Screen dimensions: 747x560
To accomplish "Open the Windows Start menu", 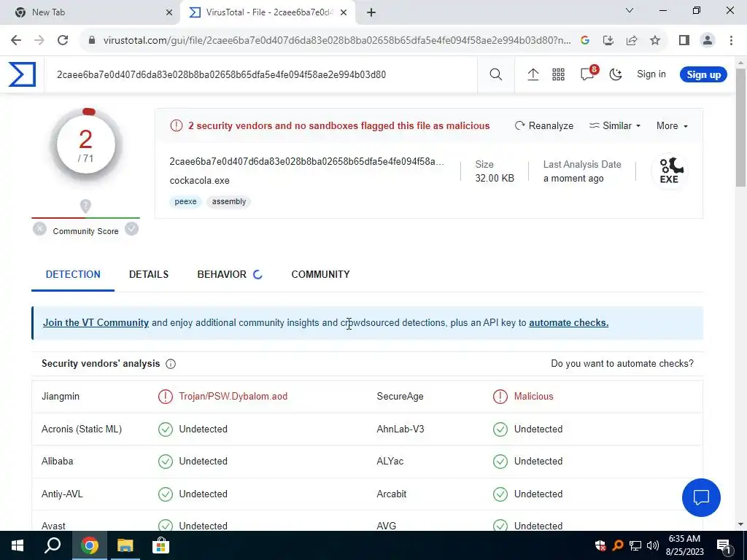I will pyautogui.click(x=18, y=545).
